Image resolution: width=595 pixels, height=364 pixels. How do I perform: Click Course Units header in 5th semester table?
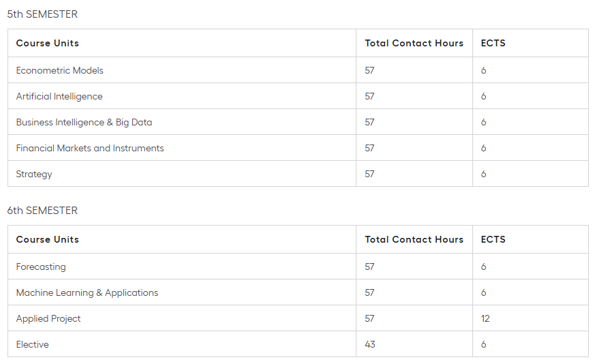pos(48,43)
